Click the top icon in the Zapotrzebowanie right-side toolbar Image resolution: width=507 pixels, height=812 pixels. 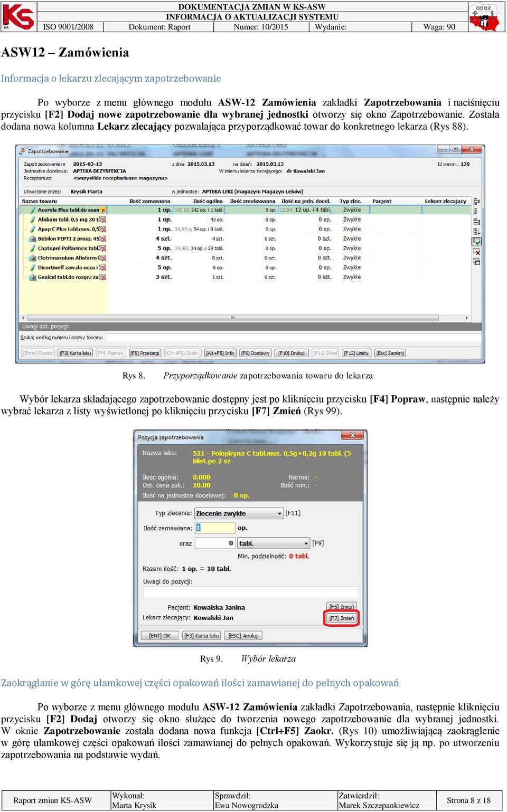click(x=477, y=202)
